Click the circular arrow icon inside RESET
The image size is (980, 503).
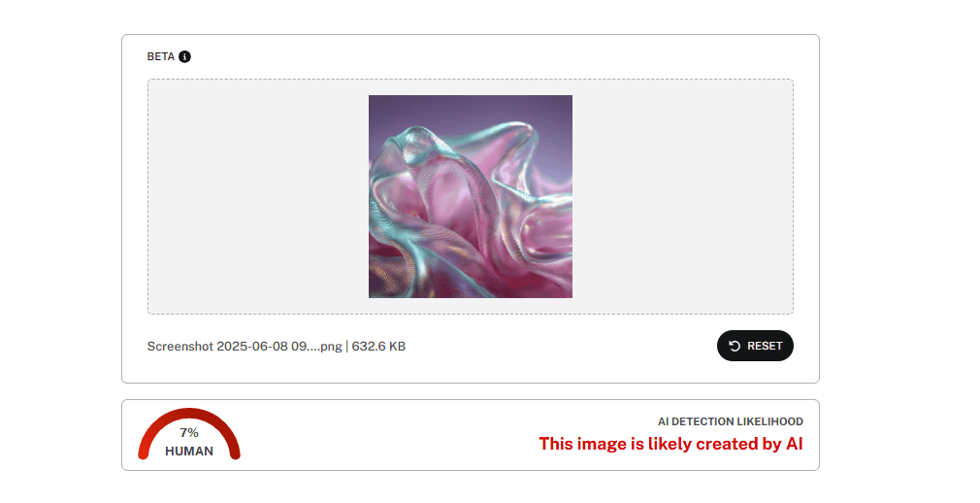click(x=735, y=346)
